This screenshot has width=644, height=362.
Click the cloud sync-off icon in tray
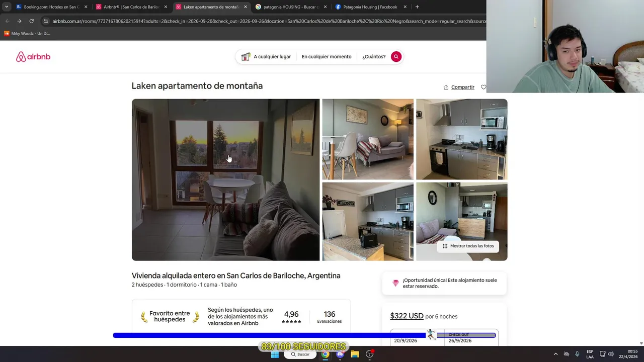567,354
